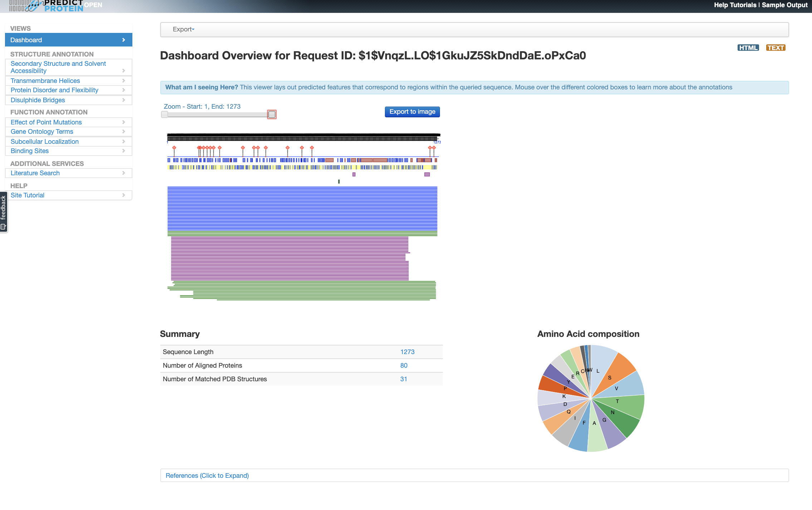
Task: Open the Export dropdown menu
Action: pyautogui.click(x=184, y=29)
